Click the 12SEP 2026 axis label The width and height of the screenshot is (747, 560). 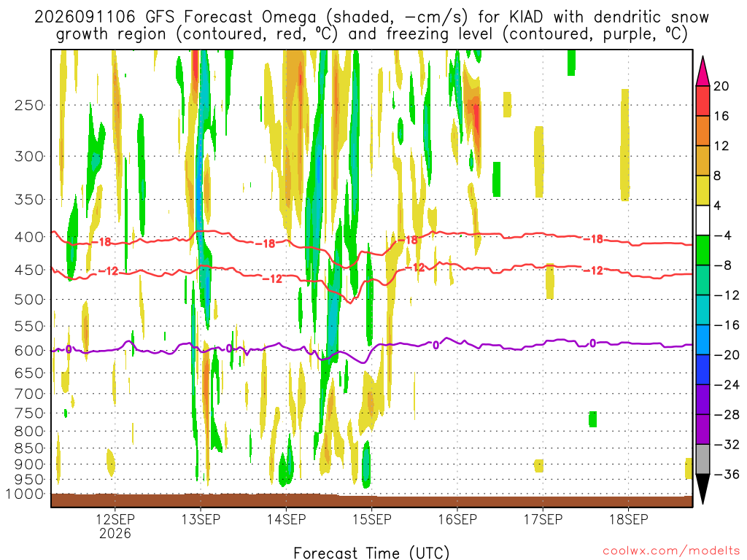pos(115,526)
